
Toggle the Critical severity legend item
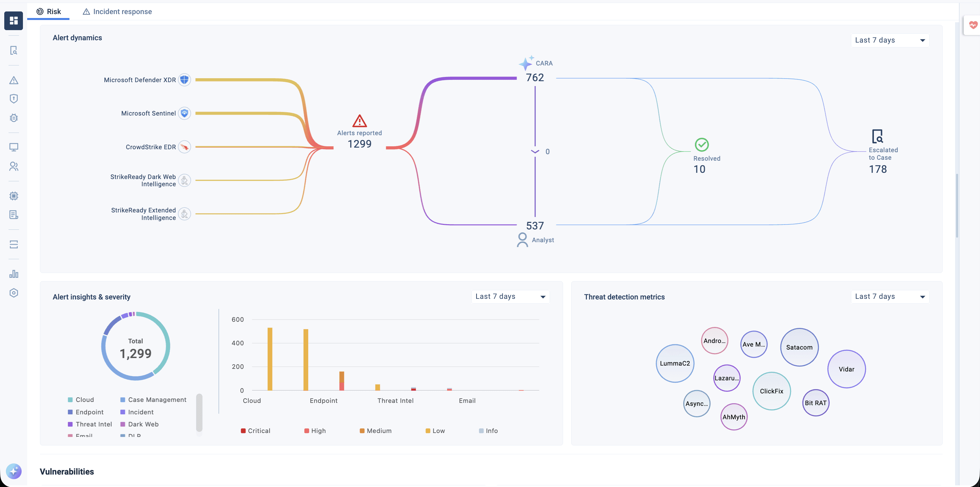pos(255,431)
